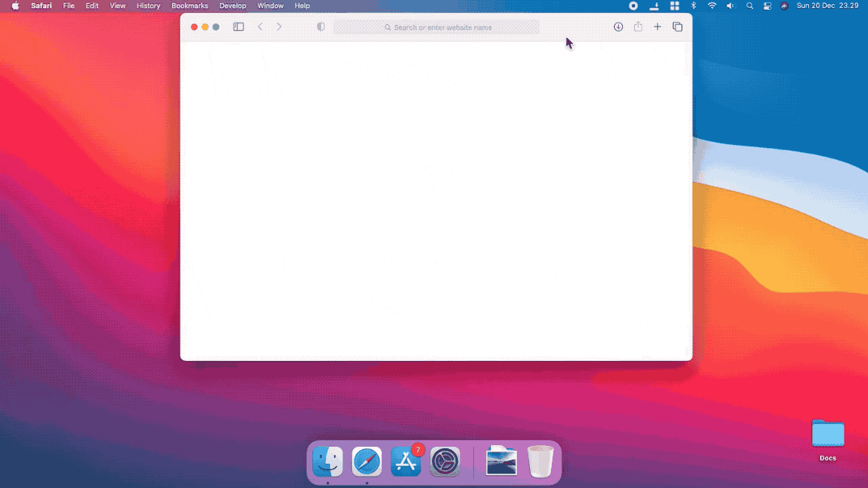The image size is (868, 488).
Task: Open the Safari menu
Action: click(41, 6)
